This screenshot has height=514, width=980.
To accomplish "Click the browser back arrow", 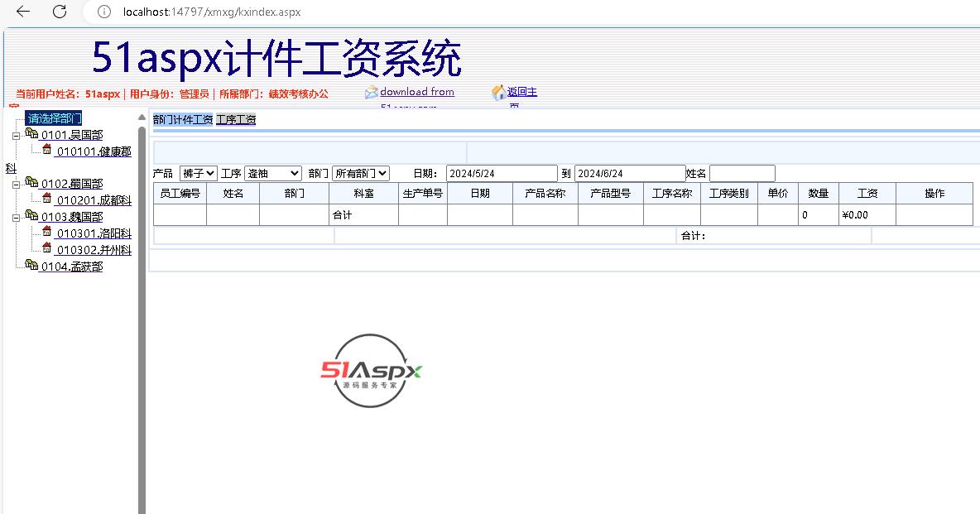I will click(x=23, y=12).
